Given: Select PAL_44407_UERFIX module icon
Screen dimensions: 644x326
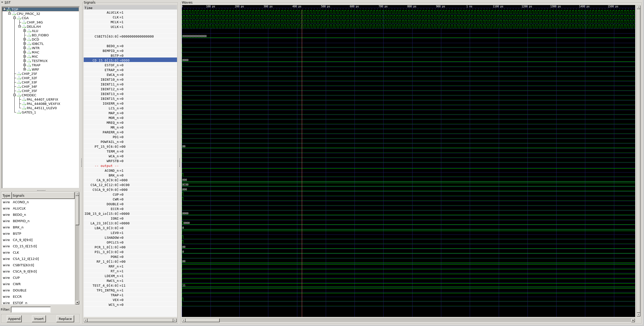Looking at the screenshot, I should click(x=24, y=100).
